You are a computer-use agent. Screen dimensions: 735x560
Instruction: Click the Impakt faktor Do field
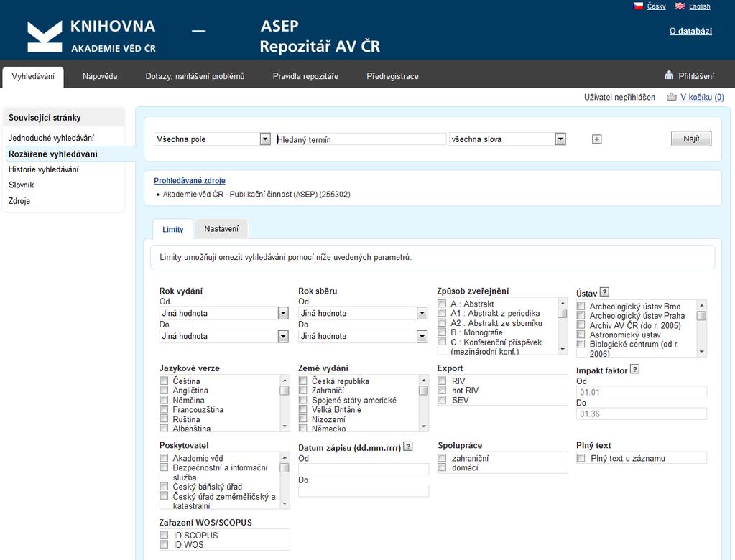coord(642,414)
